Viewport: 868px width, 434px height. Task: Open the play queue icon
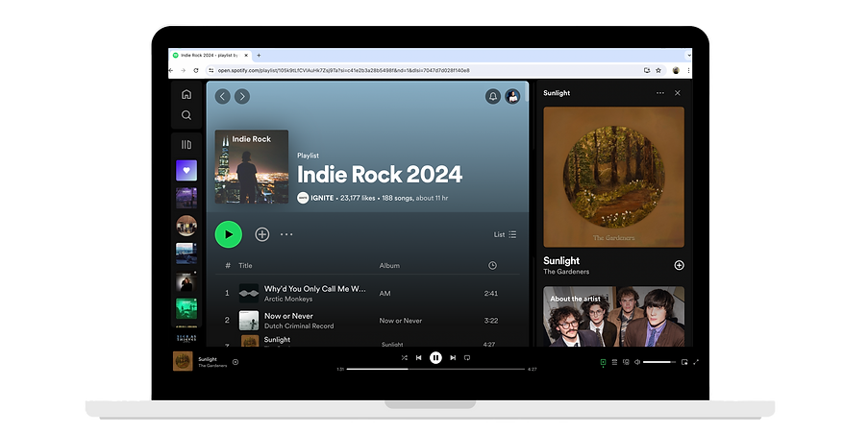click(614, 362)
